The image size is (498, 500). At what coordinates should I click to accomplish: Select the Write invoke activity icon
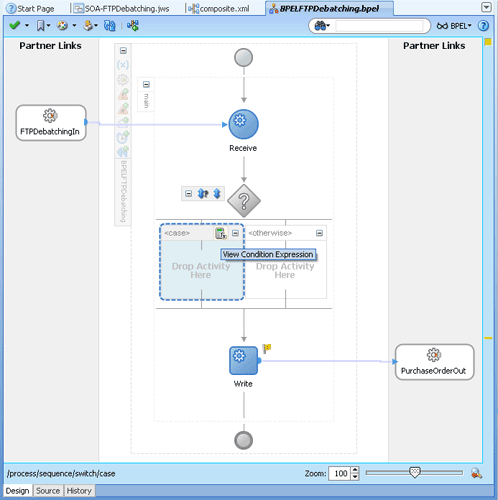tap(243, 360)
